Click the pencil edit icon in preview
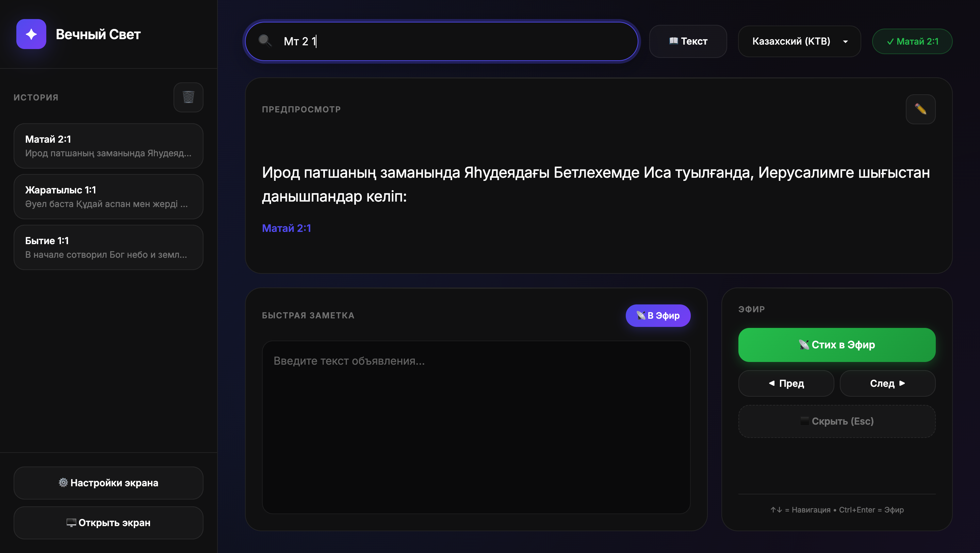 920,109
